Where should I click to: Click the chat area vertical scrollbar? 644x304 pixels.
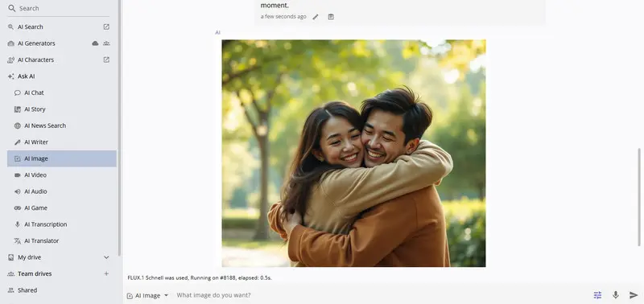(638, 197)
